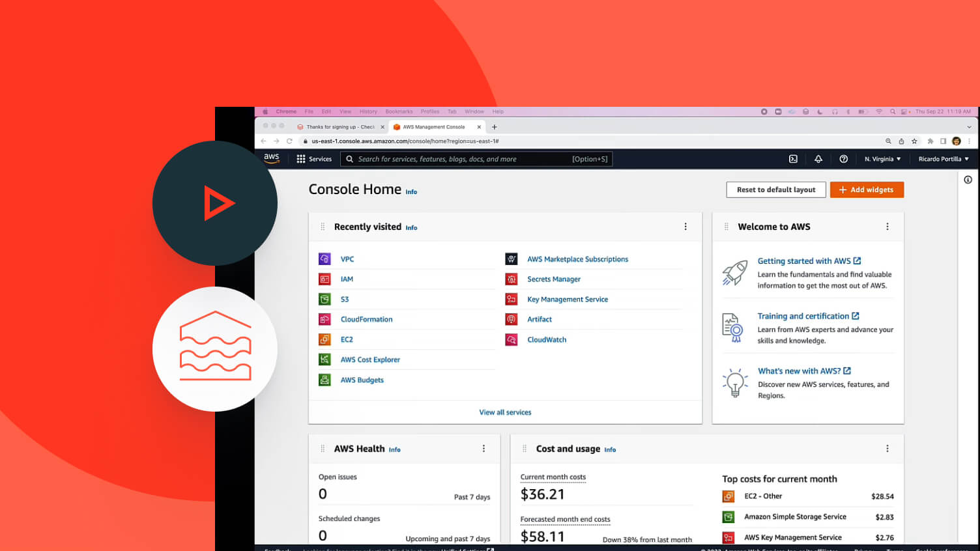Click the Forecasted month end costs label
980x551 pixels.
pos(565,520)
